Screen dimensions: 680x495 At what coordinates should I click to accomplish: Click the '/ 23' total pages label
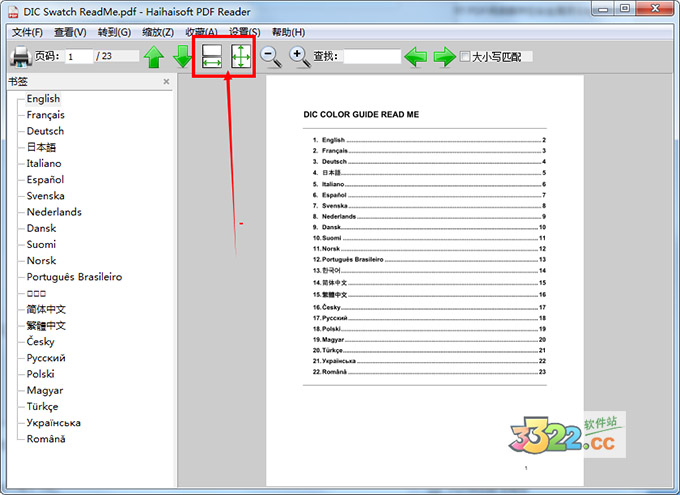[104, 56]
